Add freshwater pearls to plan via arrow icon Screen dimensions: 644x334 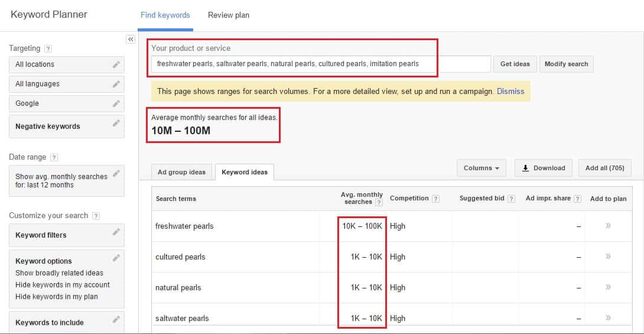(x=608, y=226)
